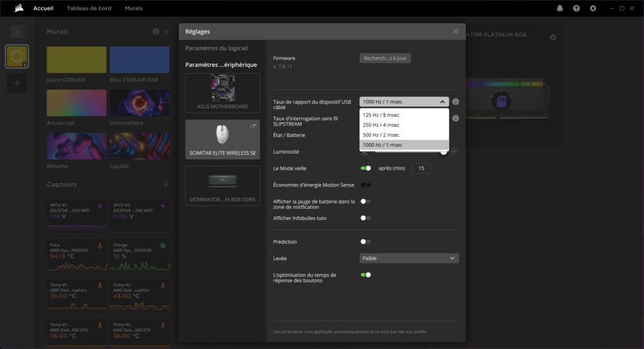Click the wireless icon on Scimitar card

pyautogui.click(x=253, y=126)
